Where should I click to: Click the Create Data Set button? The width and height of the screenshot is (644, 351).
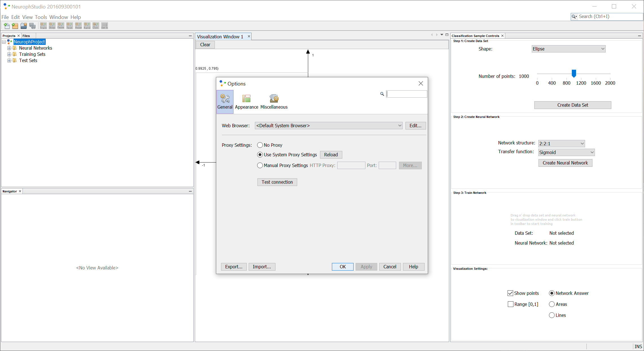[573, 105]
